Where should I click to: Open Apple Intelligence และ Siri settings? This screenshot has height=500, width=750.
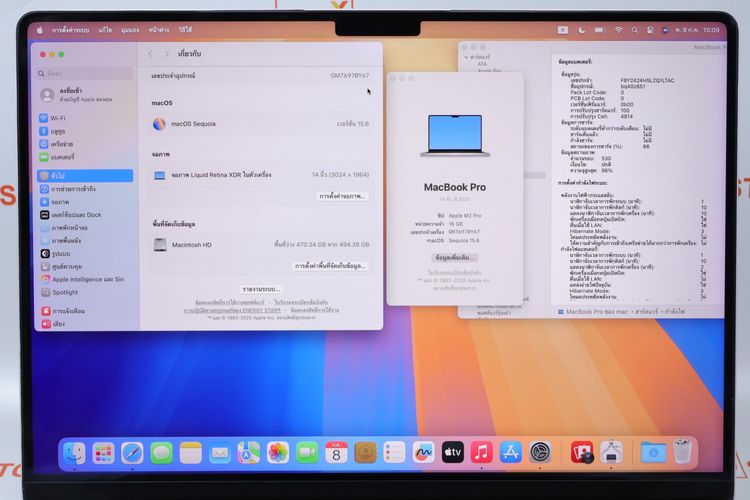[x=82, y=279]
